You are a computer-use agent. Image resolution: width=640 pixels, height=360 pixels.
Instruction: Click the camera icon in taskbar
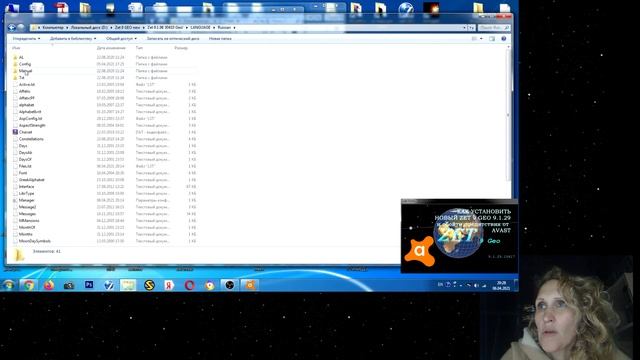(x=69, y=285)
